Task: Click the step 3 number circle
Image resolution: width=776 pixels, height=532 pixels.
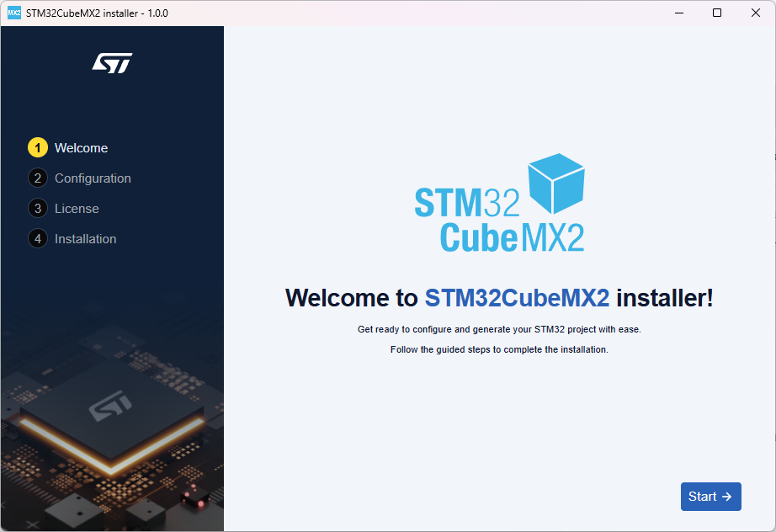Action: (38, 209)
